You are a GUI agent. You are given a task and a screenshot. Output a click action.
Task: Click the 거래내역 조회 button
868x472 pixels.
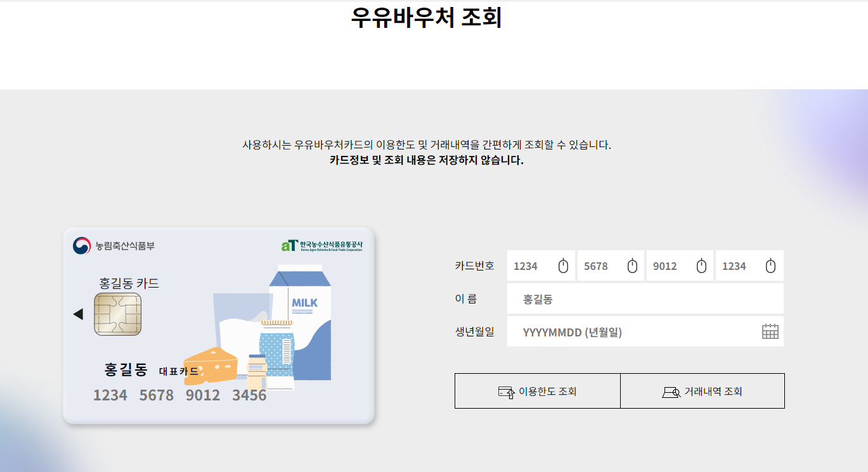(x=703, y=391)
